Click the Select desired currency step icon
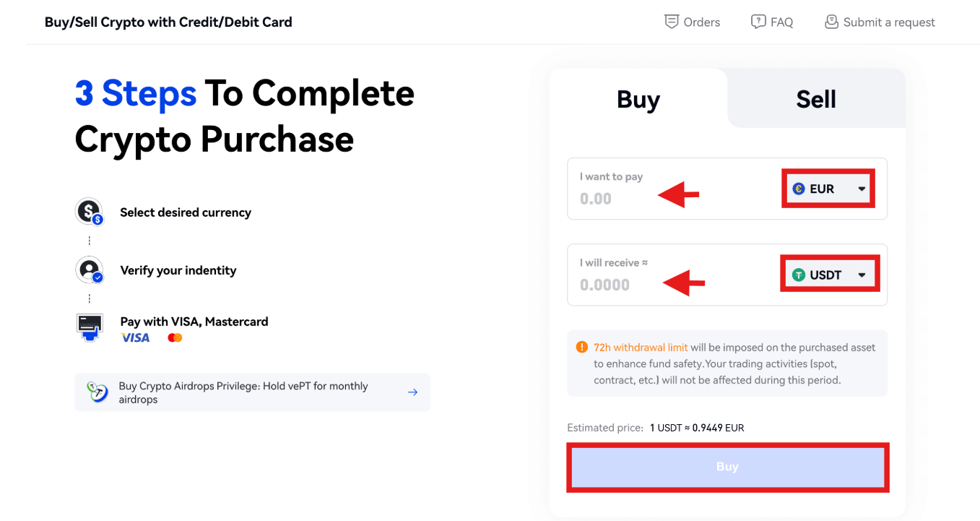 pos(89,212)
